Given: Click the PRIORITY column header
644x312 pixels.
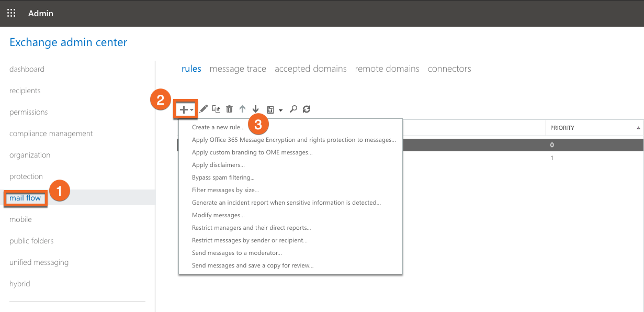Looking at the screenshot, I should point(594,128).
